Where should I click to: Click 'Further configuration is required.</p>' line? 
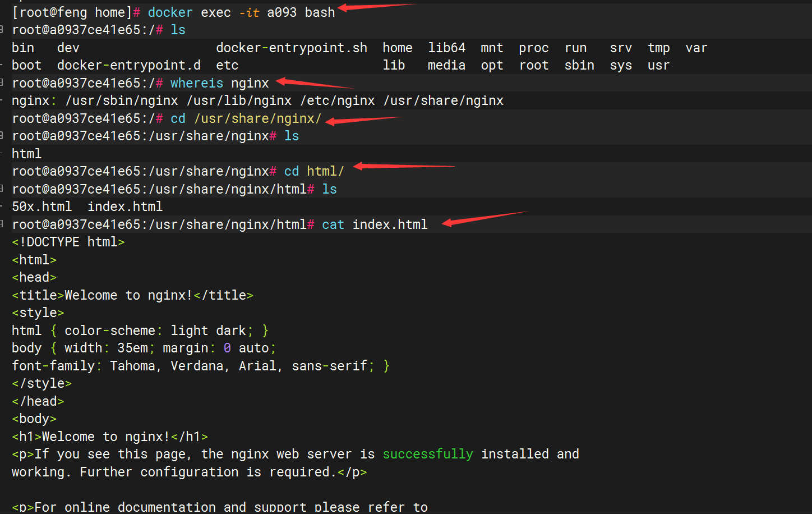tap(190, 472)
